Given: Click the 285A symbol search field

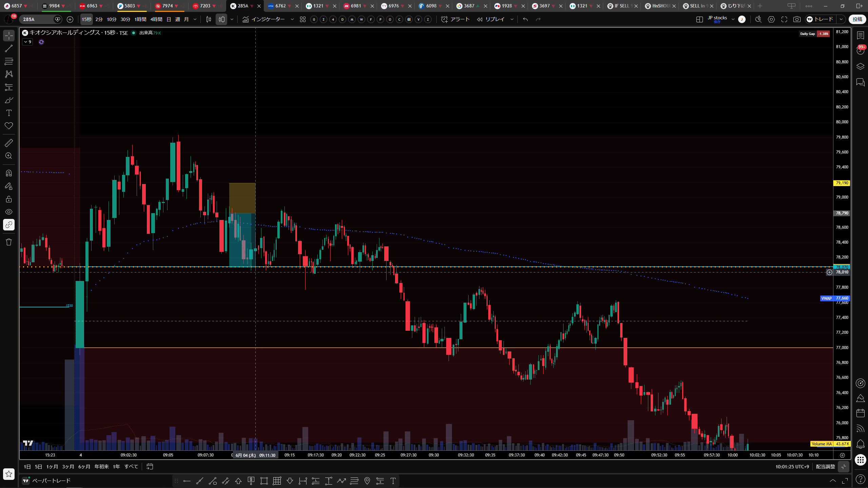Looking at the screenshot, I should pos(37,19).
